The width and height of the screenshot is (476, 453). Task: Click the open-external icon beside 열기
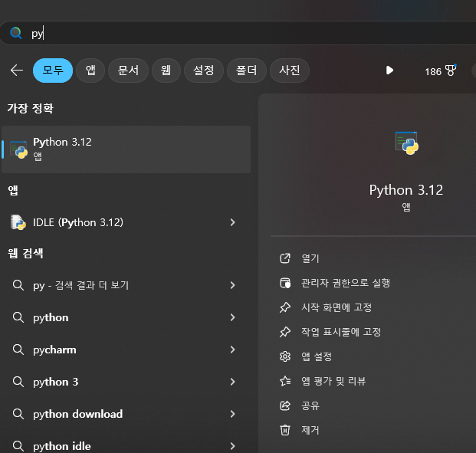(284, 258)
